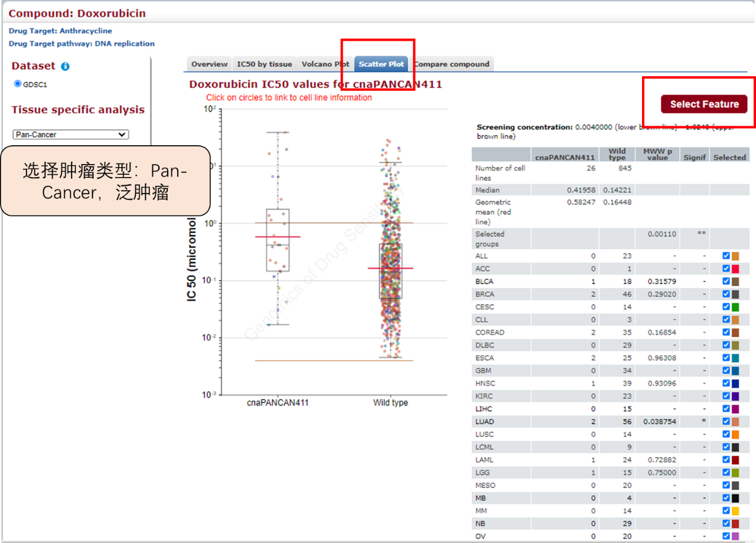Toggle the GBM row checkbox

pyautogui.click(x=726, y=371)
